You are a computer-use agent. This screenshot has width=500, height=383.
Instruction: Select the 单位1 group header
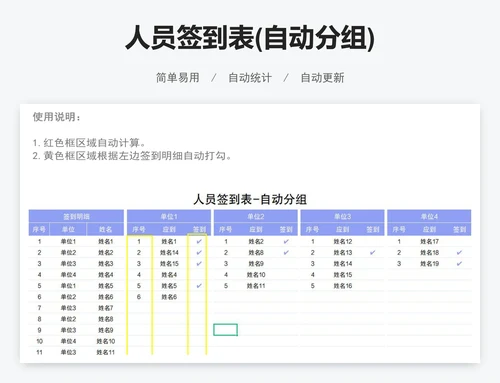[x=169, y=216]
